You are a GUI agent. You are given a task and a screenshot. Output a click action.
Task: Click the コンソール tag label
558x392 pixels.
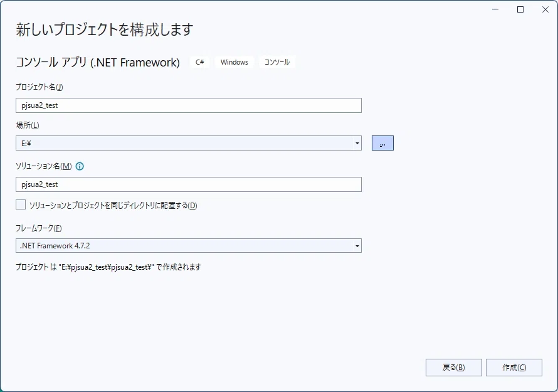pos(277,62)
